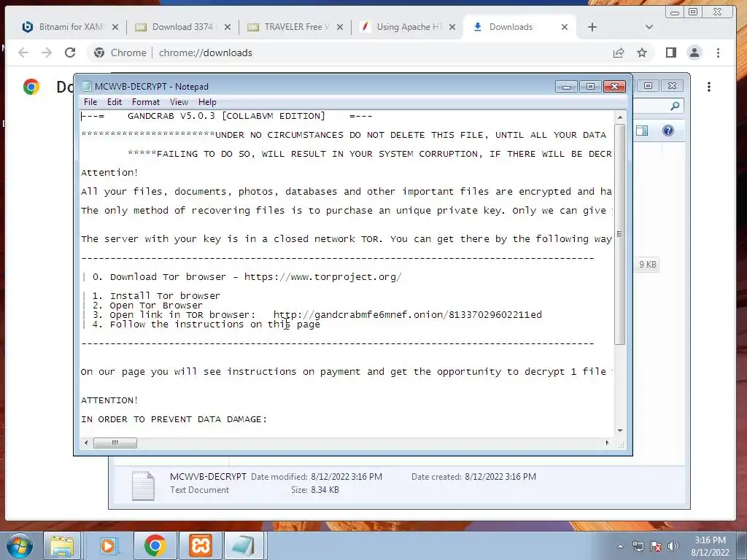Open the Notepad View menu
Screen dimensions: 747x560
tap(179, 102)
